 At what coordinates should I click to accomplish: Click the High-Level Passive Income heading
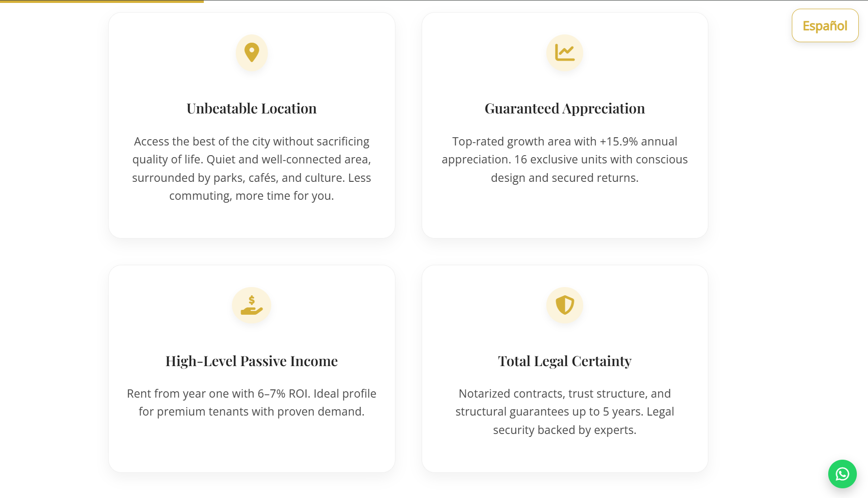[251, 361]
